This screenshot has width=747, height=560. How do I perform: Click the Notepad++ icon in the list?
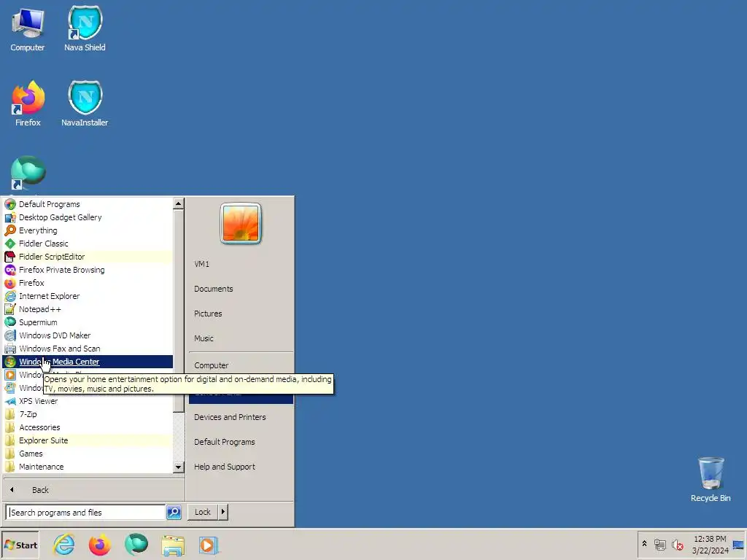click(x=10, y=309)
